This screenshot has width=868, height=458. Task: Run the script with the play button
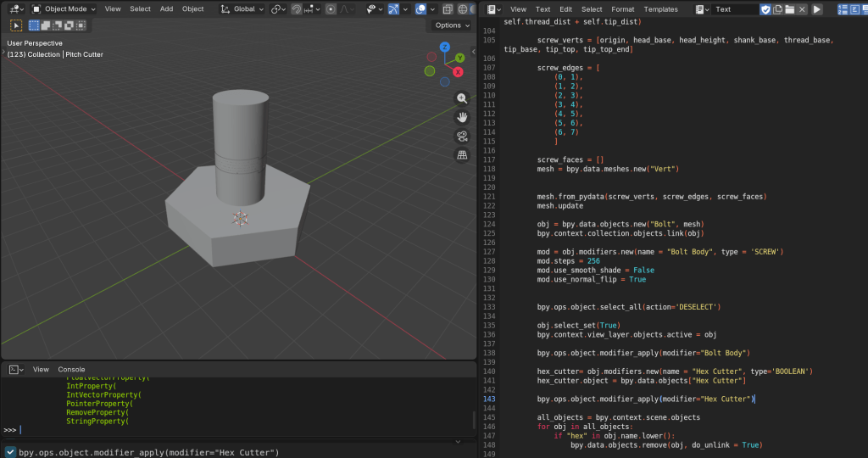817,9
